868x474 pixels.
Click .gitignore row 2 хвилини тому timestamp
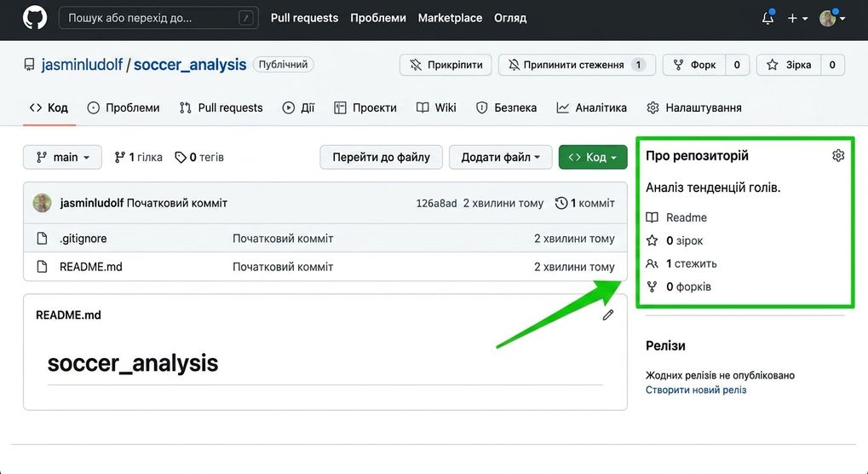[575, 239]
